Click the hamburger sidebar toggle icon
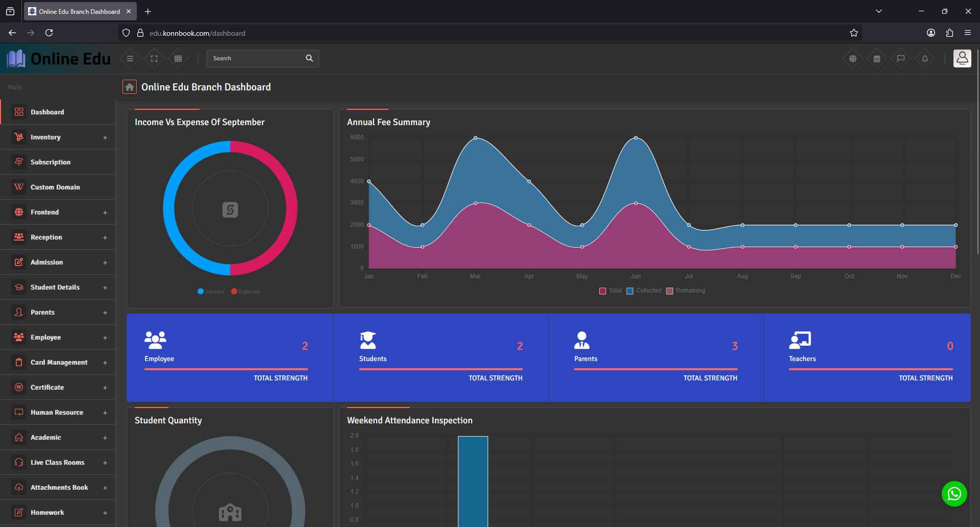The width and height of the screenshot is (980, 527). coord(130,59)
